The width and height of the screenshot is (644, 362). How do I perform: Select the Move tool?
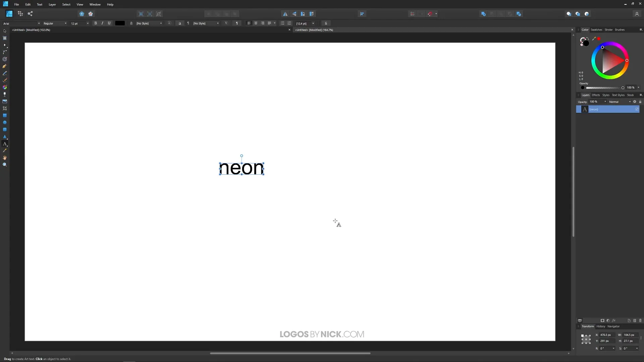[5, 31]
